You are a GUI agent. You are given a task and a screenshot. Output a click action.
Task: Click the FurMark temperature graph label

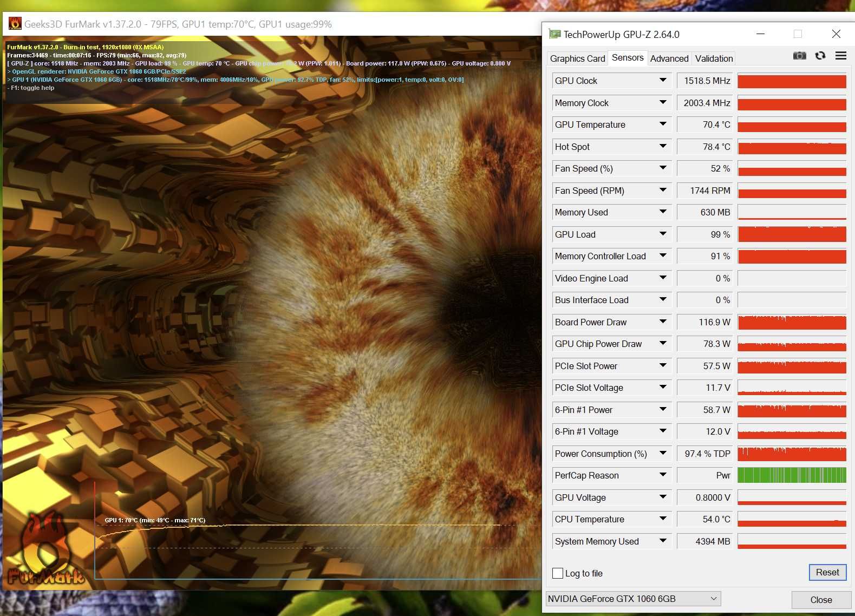pos(155,520)
